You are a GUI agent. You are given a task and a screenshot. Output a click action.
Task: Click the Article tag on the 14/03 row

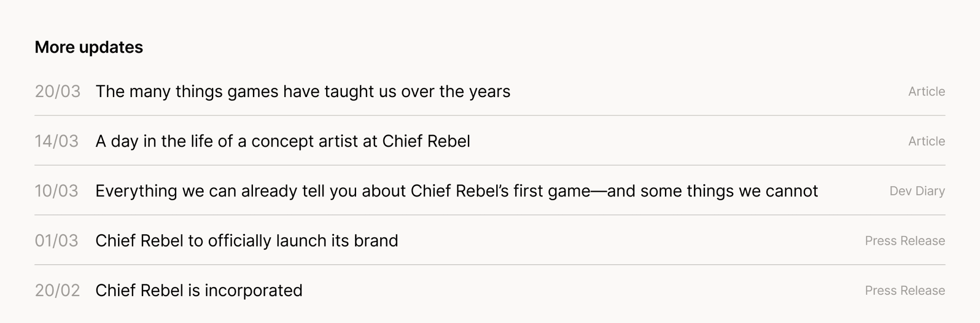click(926, 141)
